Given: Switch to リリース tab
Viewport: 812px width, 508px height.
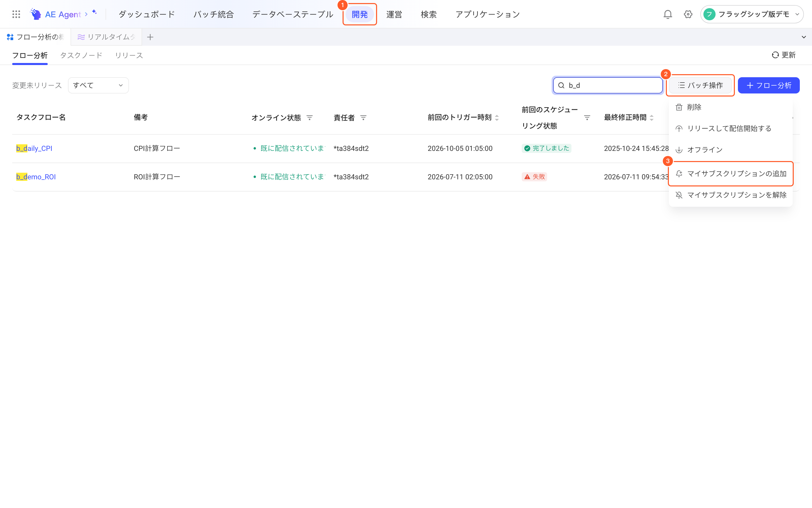Looking at the screenshot, I should pyautogui.click(x=129, y=55).
